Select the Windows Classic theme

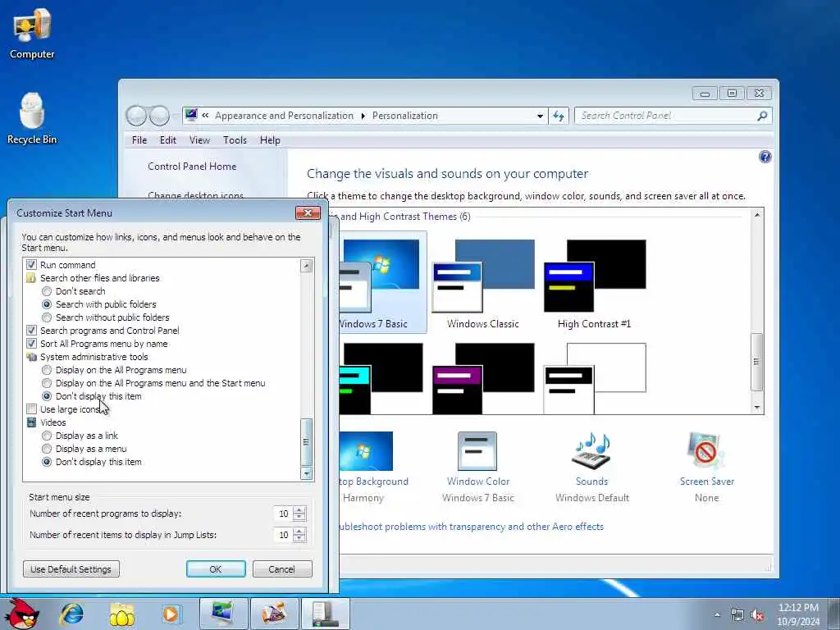[482, 284]
